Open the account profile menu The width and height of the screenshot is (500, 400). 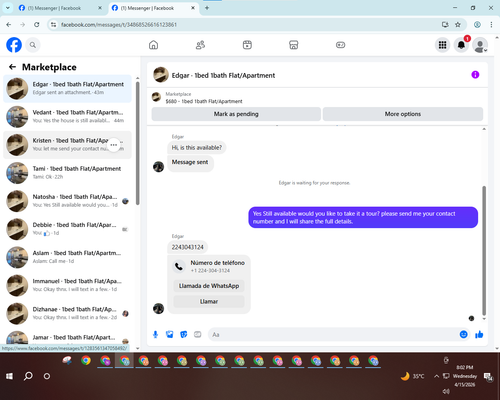(480, 45)
